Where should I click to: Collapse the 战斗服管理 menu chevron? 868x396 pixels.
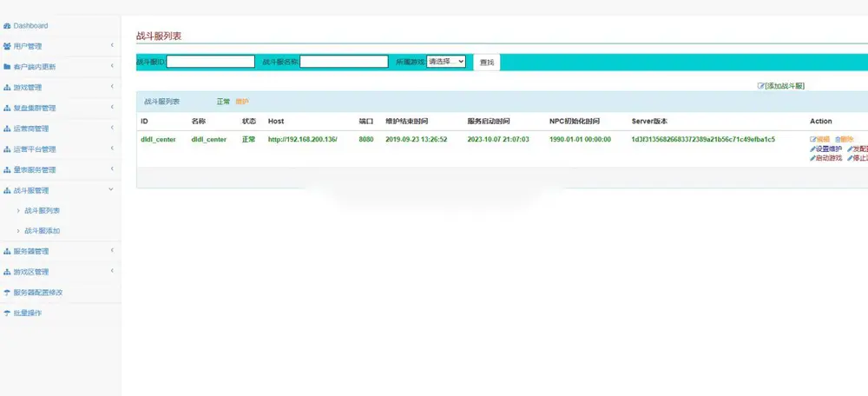(x=111, y=190)
